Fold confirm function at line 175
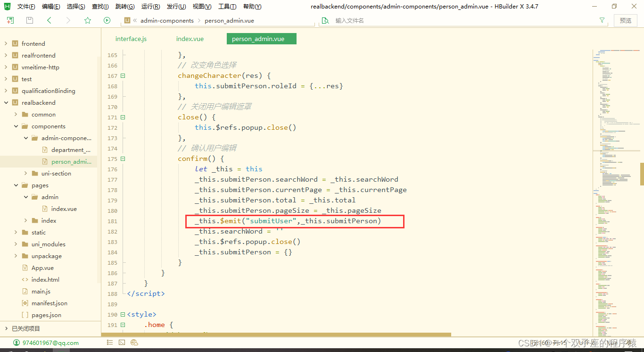This screenshot has width=644, height=352. [123, 159]
